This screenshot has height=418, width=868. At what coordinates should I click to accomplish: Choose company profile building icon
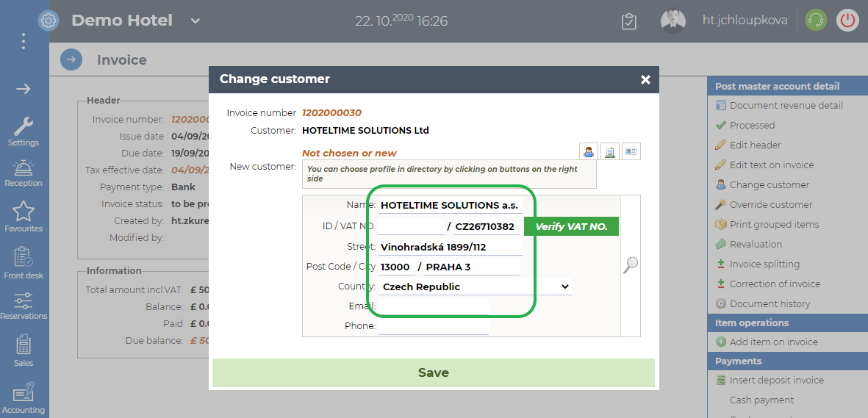[x=609, y=151]
